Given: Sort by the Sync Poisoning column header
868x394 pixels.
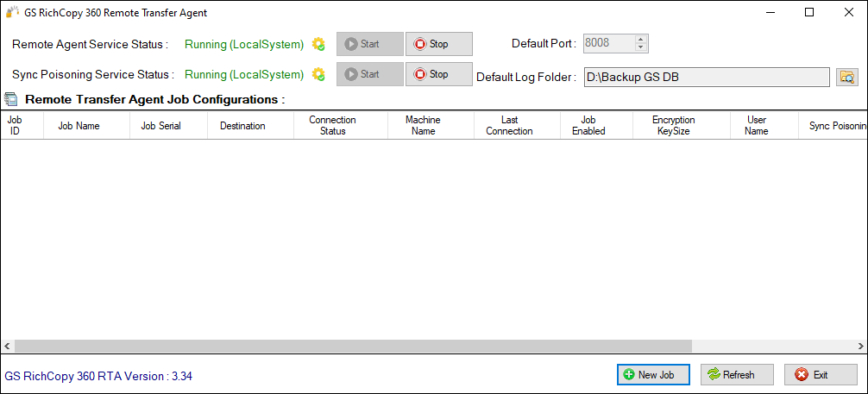Looking at the screenshot, I should pos(833,126).
